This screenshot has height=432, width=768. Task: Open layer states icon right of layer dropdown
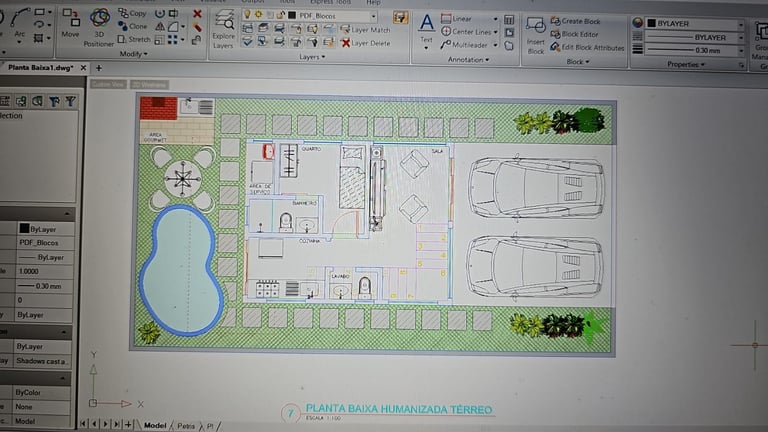pos(400,17)
